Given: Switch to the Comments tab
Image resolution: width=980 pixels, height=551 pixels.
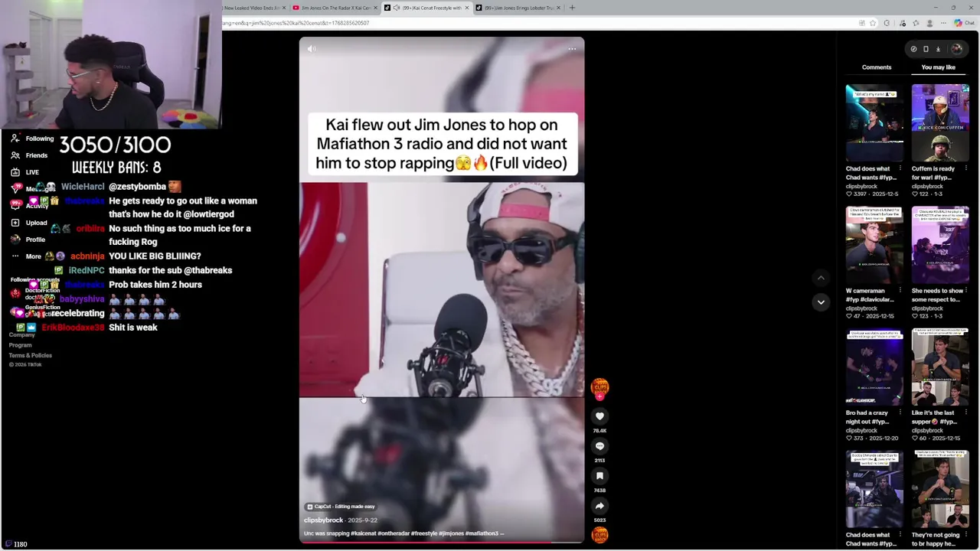Looking at the screenshot, I should (877, 67).
